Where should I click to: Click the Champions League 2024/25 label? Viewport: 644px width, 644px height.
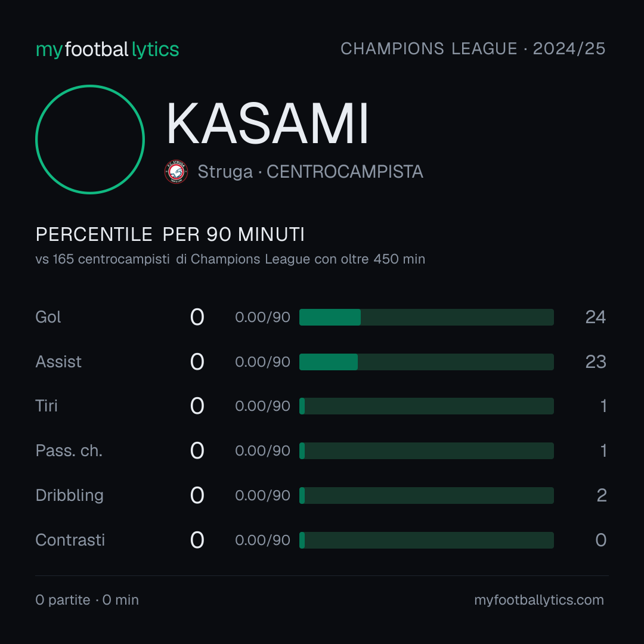click(473, 49)
